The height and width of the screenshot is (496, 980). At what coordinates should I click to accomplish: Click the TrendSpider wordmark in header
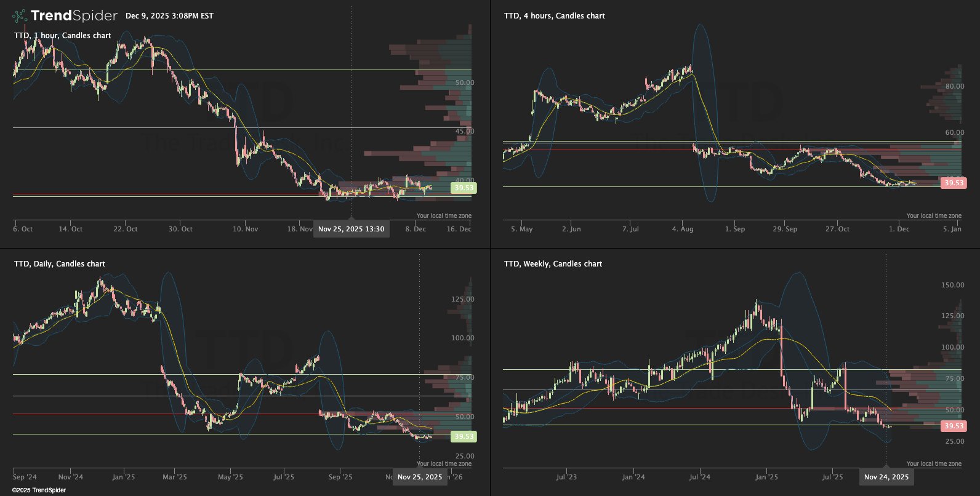pyautogui.click(x=74, y=16)
